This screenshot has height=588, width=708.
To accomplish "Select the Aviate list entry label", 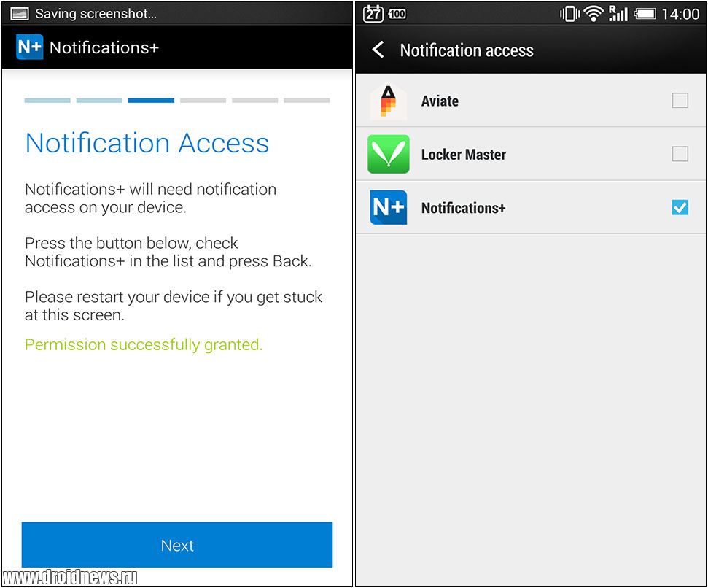I will point(440,101).
